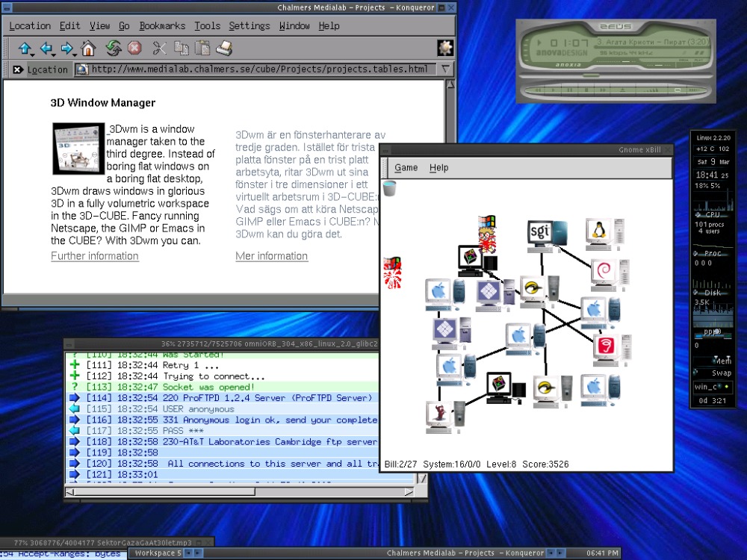Click the 06:41 PM clock

pyautogui.click(x=602, y=553)
